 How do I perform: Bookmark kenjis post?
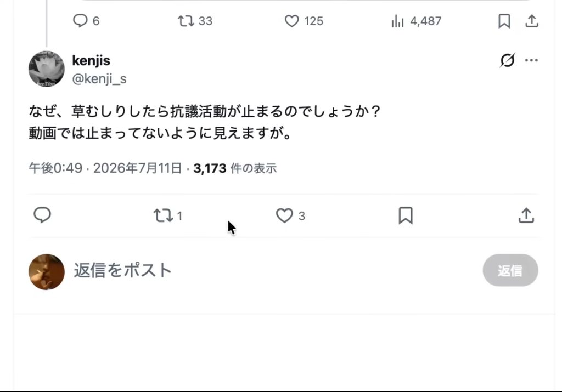(x=406, y=215)
